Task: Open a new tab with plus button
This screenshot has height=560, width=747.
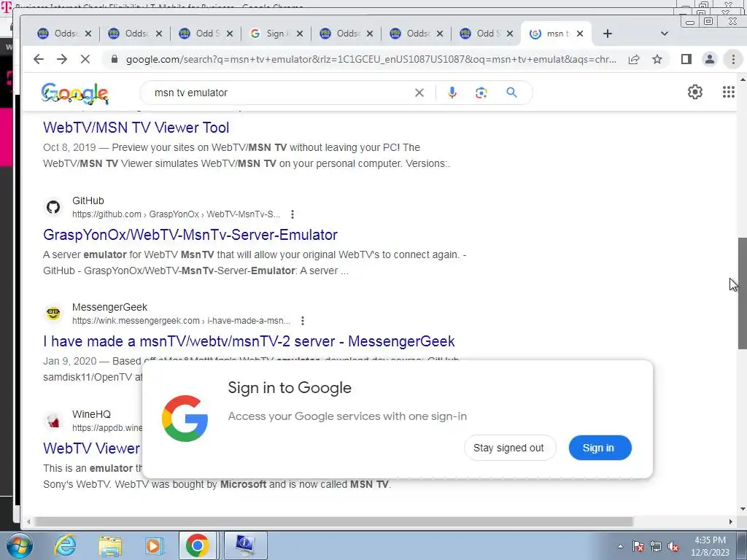Action: 608,34
